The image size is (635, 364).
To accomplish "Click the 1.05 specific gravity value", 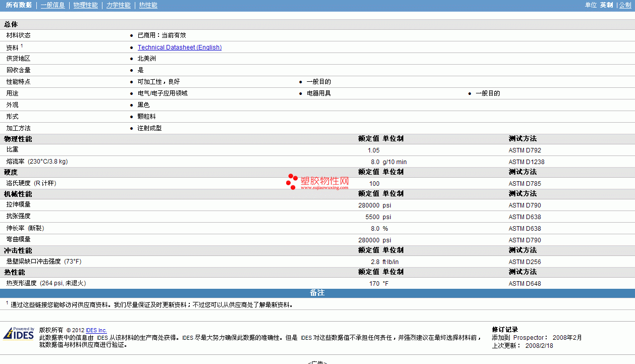I will pyautogui.click(x=374, y=150).
